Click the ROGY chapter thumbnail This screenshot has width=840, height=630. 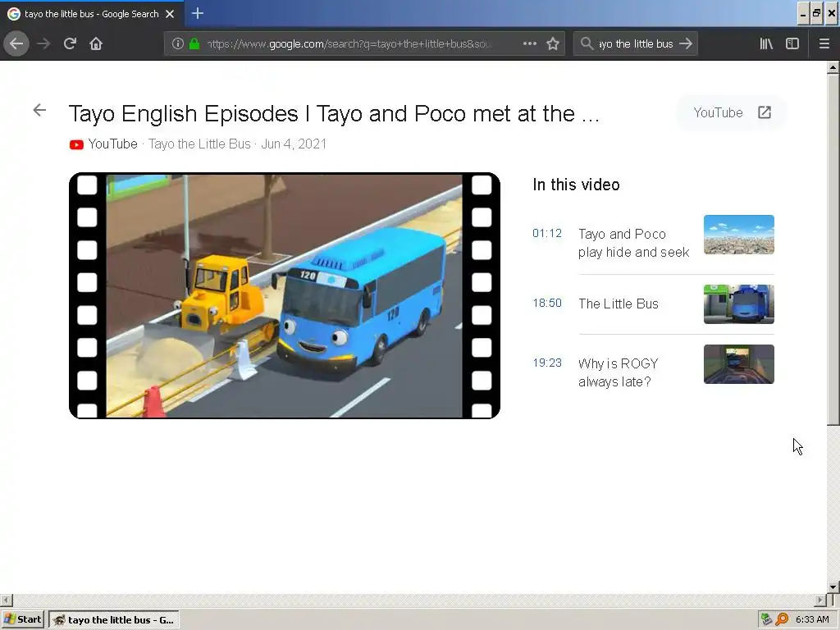pyautogui.click(x=739, y=364)
